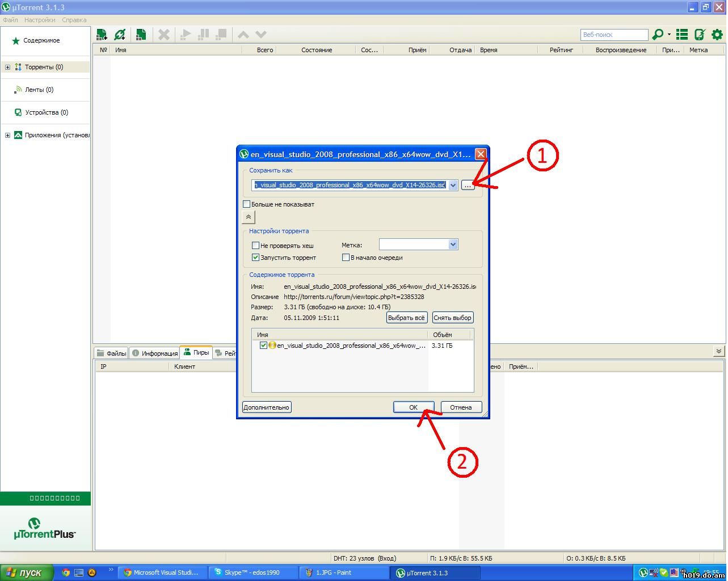The image size is (728, 581).
Task: Click the Remove torrent X icon
Action: pos(163,35)
